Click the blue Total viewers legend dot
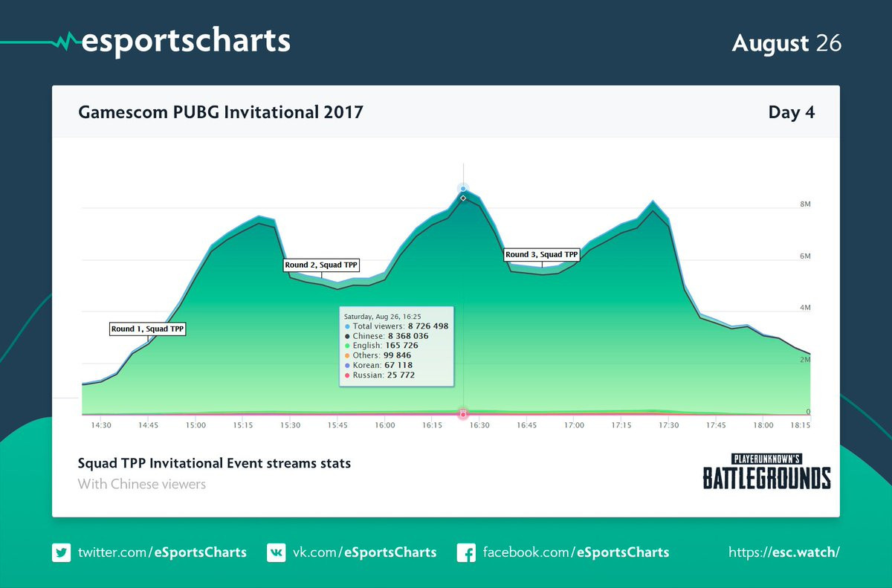The image size is (892, 588). (x=347, y=326)
